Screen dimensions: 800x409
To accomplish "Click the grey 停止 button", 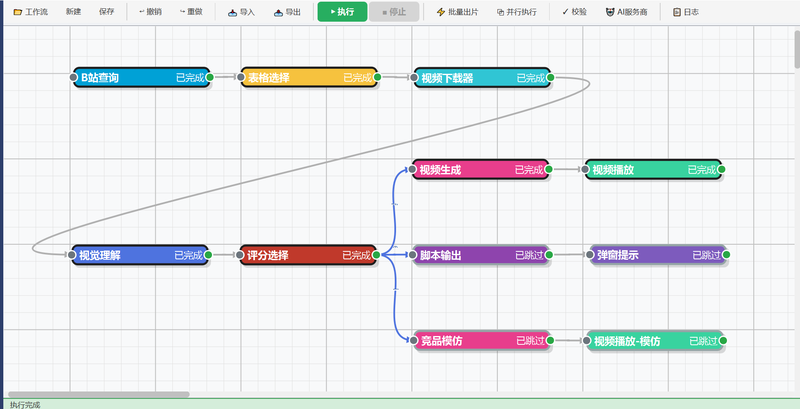I will pyautogui.click(x=394, y=12).
